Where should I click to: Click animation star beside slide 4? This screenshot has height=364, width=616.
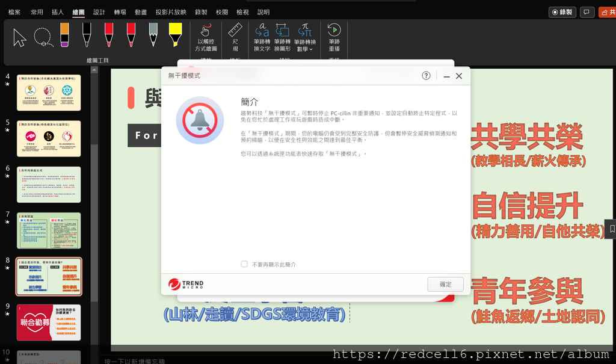[x=7, y=84]
